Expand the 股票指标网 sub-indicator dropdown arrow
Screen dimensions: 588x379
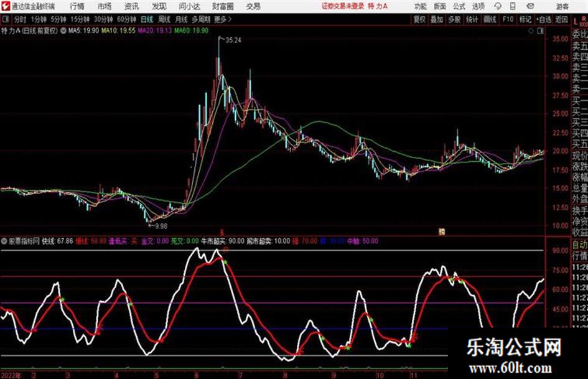(x=4, y=241)
